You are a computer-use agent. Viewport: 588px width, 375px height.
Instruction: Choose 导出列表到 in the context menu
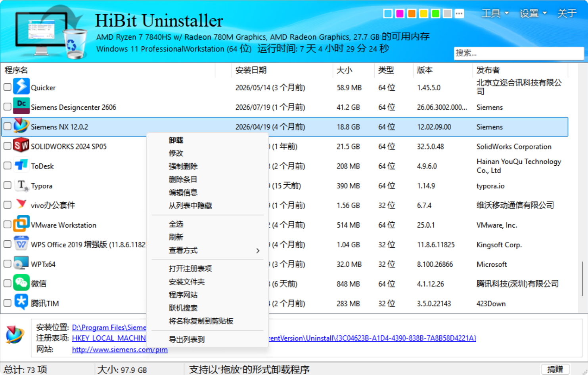point(207,340)
